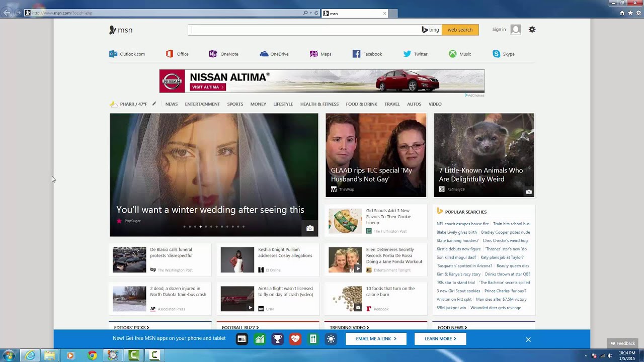
Task: Open Google Chrome from the taskbar
Action: coord(92,355)
